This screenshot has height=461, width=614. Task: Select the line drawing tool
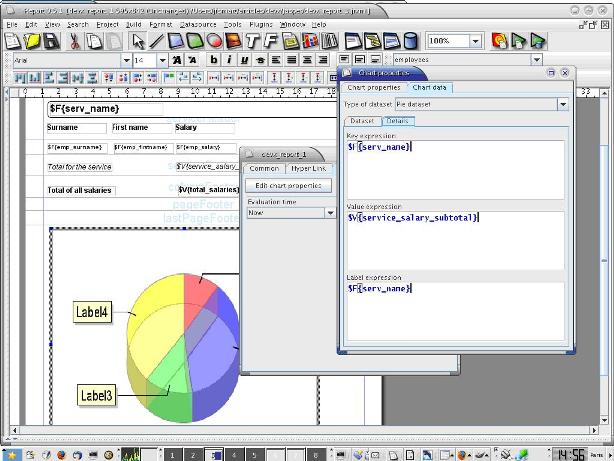pyautogui.click(x=156, y=41)
